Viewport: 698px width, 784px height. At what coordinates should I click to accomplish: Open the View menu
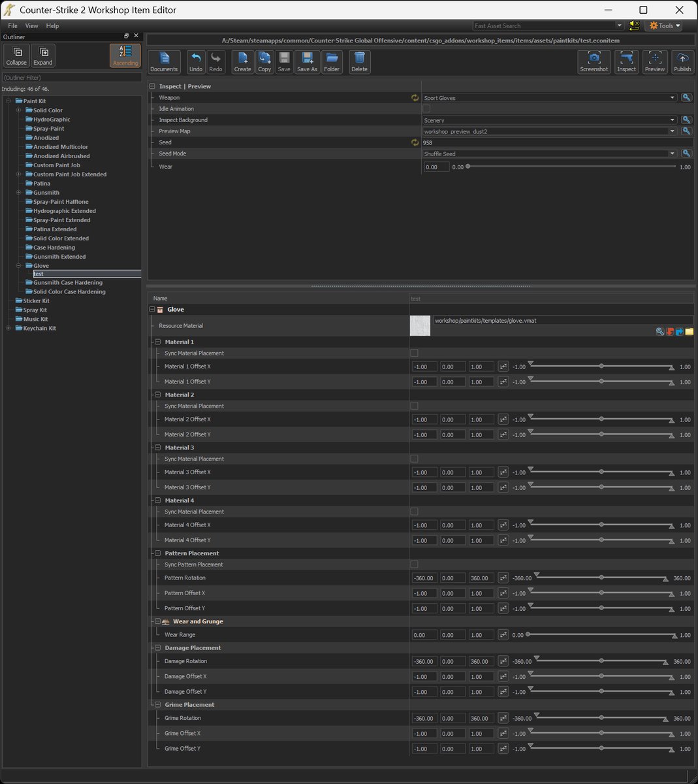(31, 25)
